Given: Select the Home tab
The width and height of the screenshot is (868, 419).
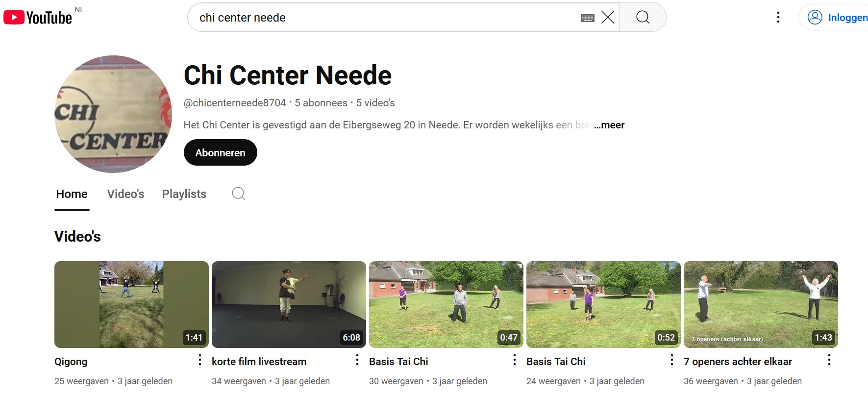Looking at the screenshot, I should [72, 194].
